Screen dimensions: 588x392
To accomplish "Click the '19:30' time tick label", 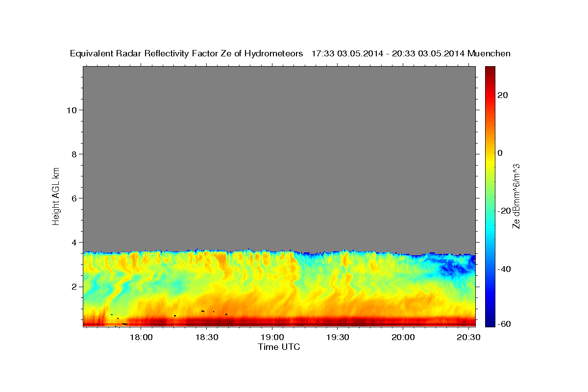I will tap(338, 338).
